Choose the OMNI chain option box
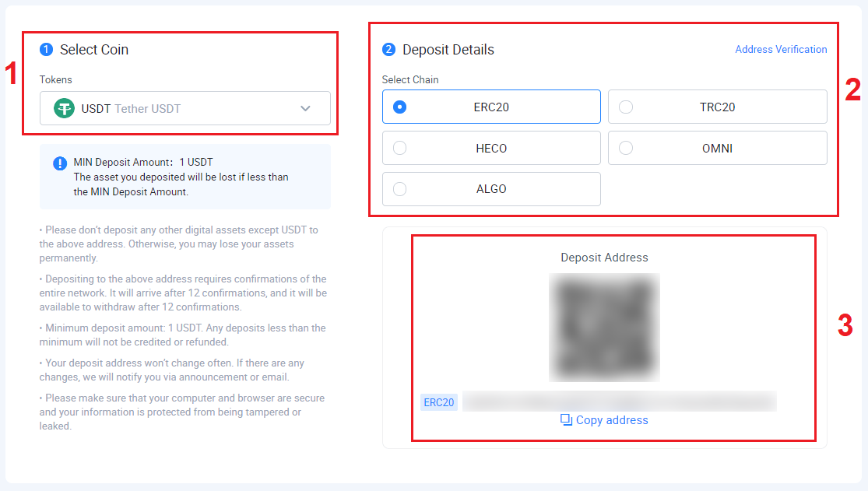Screen dimensions: 868x491 click(x=718, y=148)
